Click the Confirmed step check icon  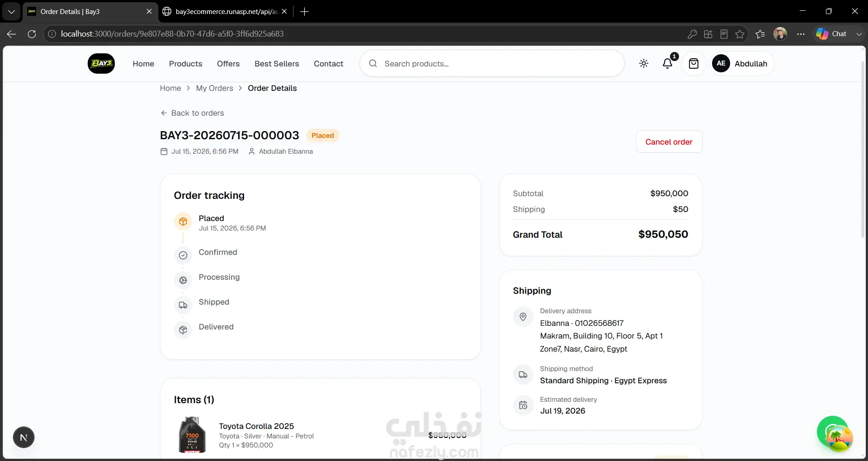click(183, 255)
